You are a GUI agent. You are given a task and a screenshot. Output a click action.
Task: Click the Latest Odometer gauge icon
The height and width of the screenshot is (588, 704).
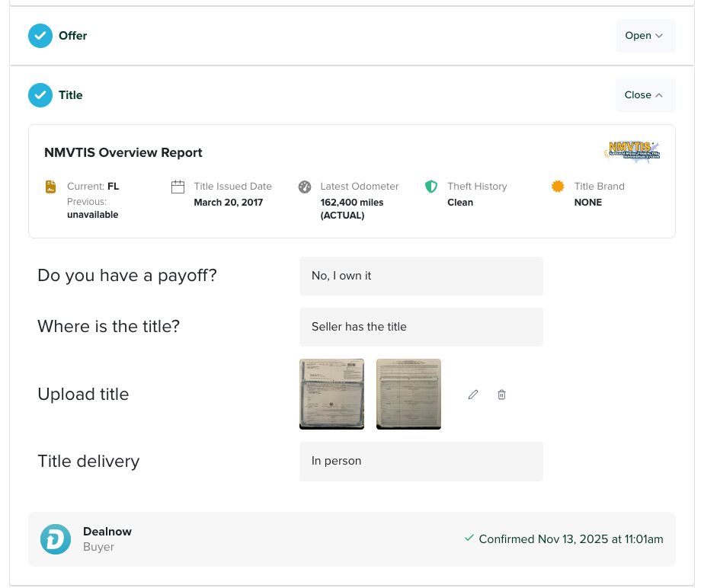[x=305, y=187]
